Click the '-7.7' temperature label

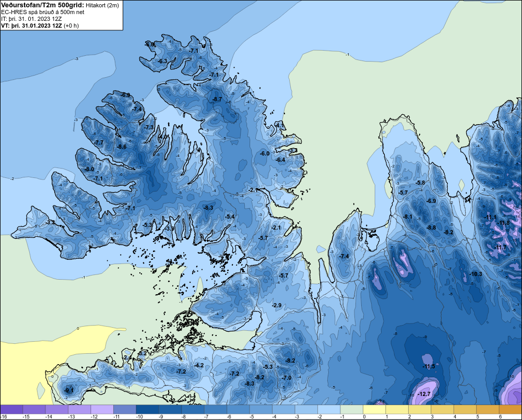99,142
